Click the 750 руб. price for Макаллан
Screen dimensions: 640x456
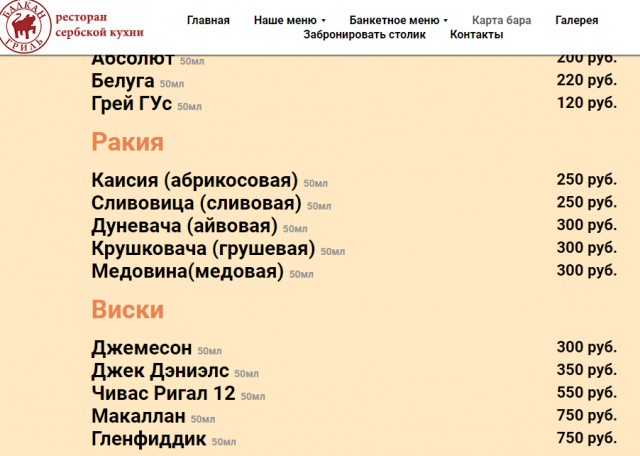click(587, 415)
